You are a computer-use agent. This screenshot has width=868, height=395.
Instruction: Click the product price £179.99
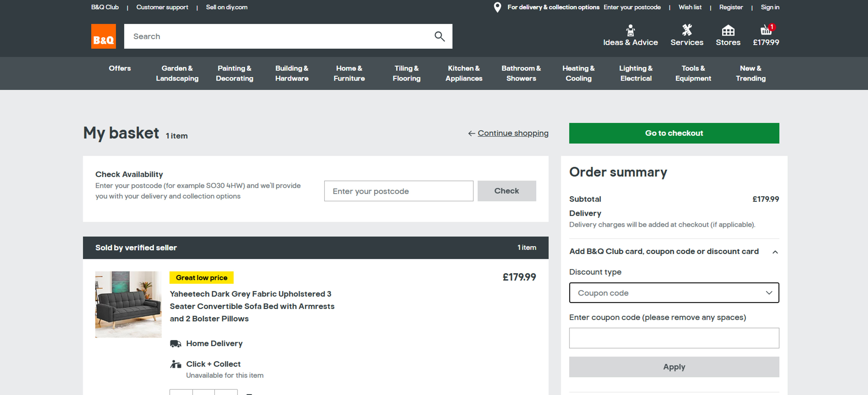pos(519,277)
